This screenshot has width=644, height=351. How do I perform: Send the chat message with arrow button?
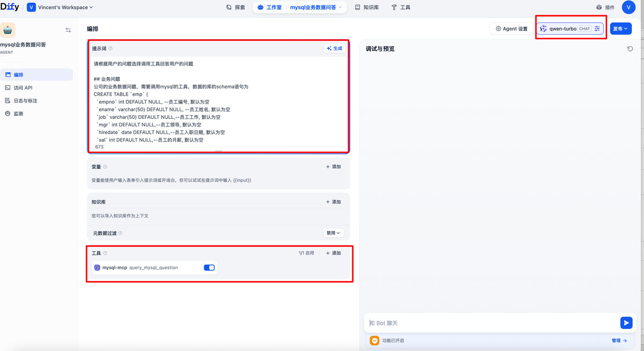[x=626, y=323]
